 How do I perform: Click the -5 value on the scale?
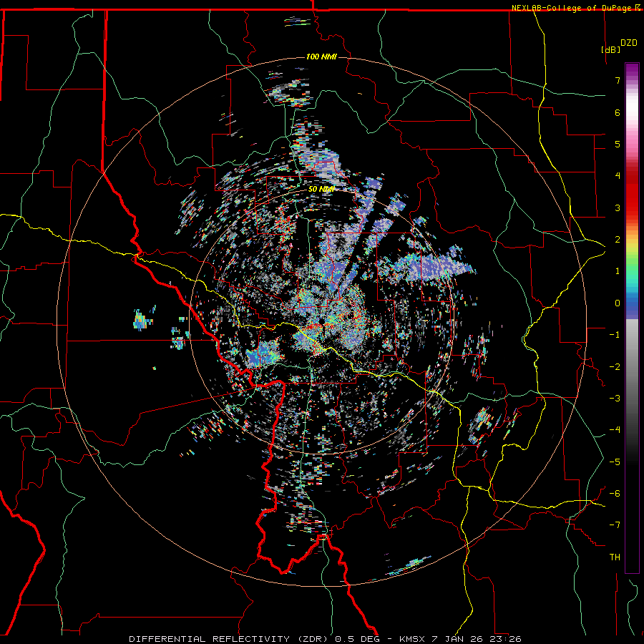(x=615, y=462)
